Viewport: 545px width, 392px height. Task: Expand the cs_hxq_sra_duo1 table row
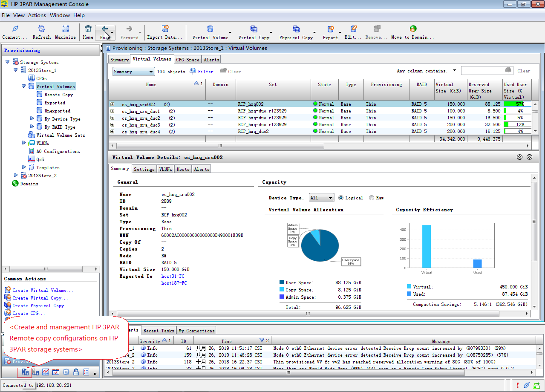pyautogui.click(x=112, y=111)
